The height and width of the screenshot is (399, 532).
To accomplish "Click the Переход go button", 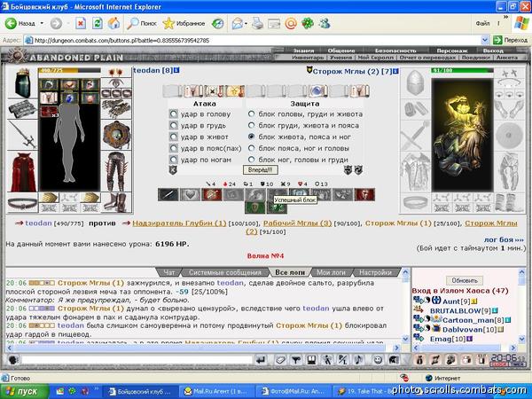I will point(511,40).
